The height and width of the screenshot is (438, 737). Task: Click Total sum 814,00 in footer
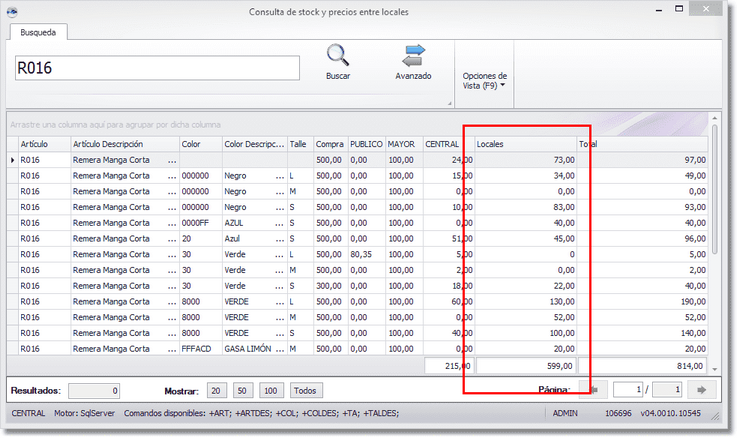click(642, 366)
